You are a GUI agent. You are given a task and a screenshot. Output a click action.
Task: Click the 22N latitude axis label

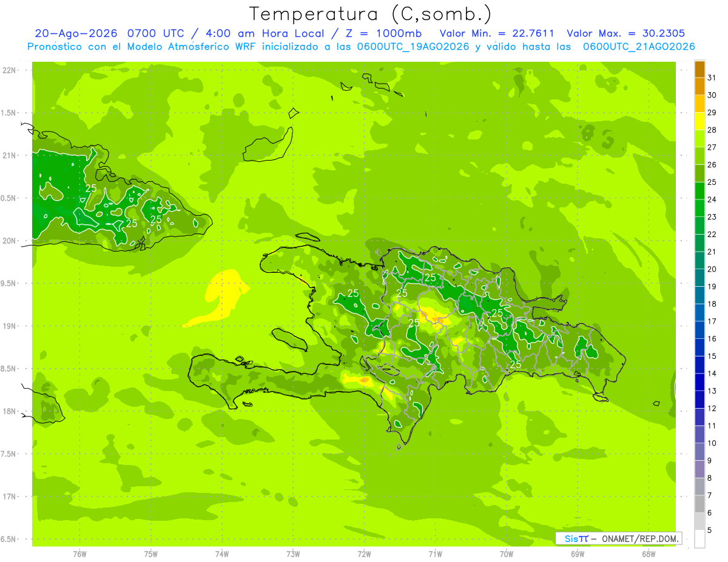pos(10,70)
